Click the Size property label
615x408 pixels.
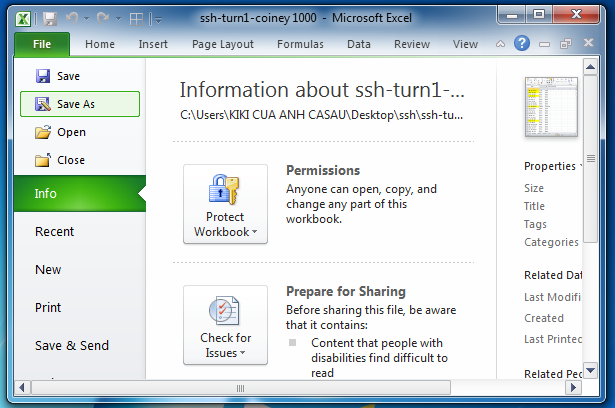pos(534,188)
